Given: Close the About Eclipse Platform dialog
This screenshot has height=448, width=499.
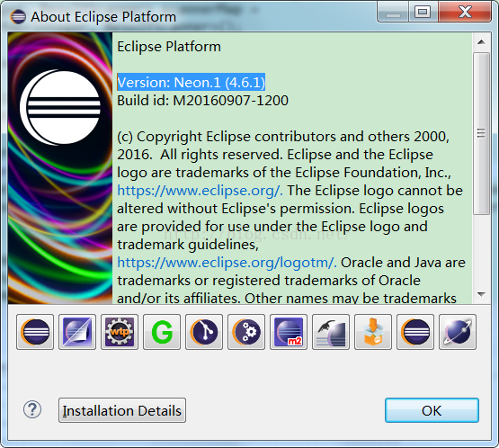Looking at the screenshot, I should [465, 12].
